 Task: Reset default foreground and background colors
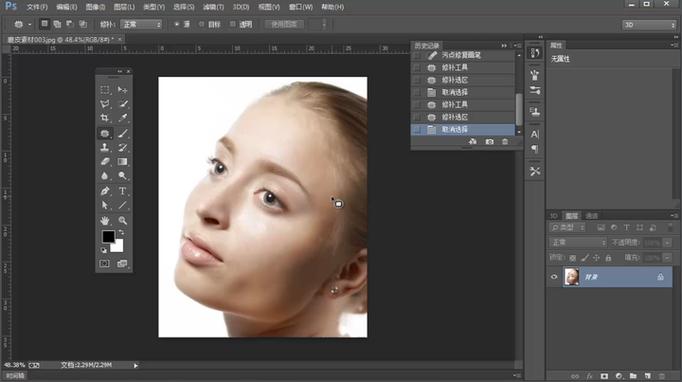tap(104, 250)
